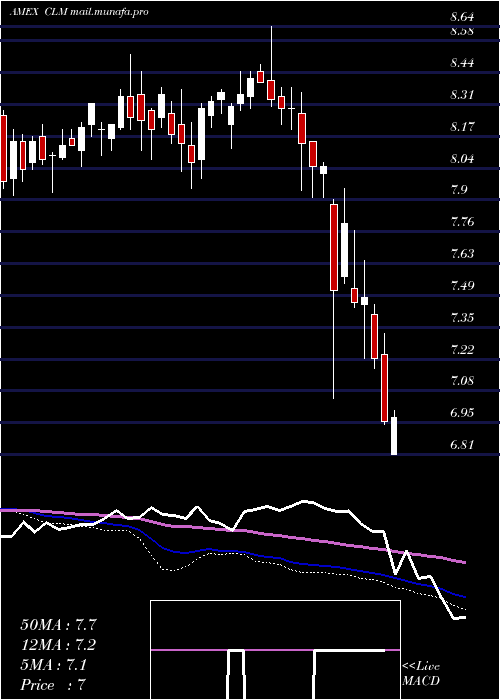This screenshot has height=700, width=500.
Task: Click the large red candle with longest lower wick
Action: click(x=333, y=299)
